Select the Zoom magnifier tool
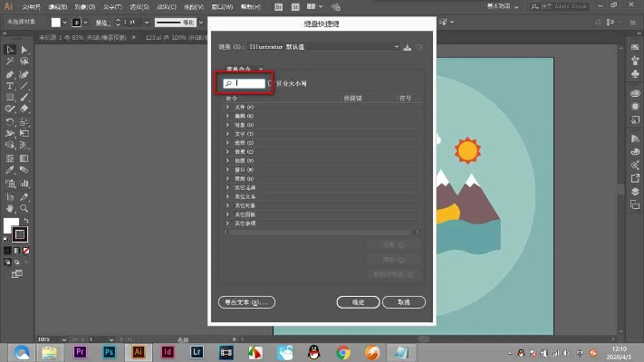644x362 pixels. [24, 208]
